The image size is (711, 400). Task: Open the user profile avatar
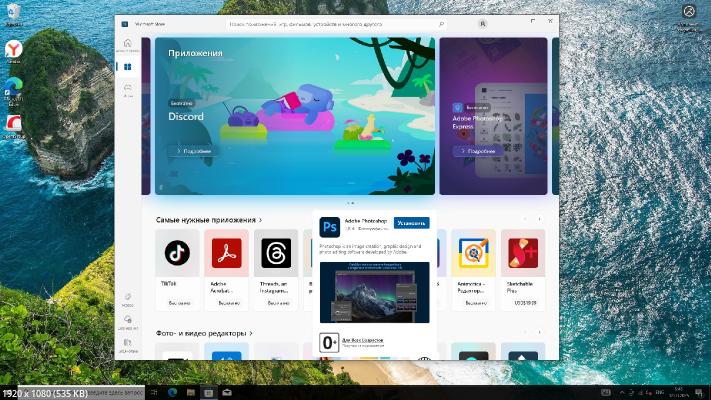coord(483,24)
